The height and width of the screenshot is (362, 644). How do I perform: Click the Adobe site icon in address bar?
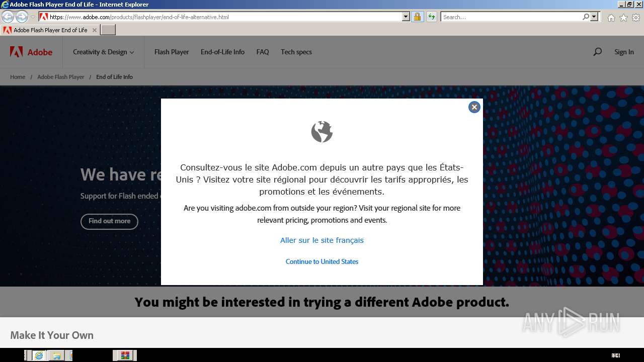[x=44, y=17]
